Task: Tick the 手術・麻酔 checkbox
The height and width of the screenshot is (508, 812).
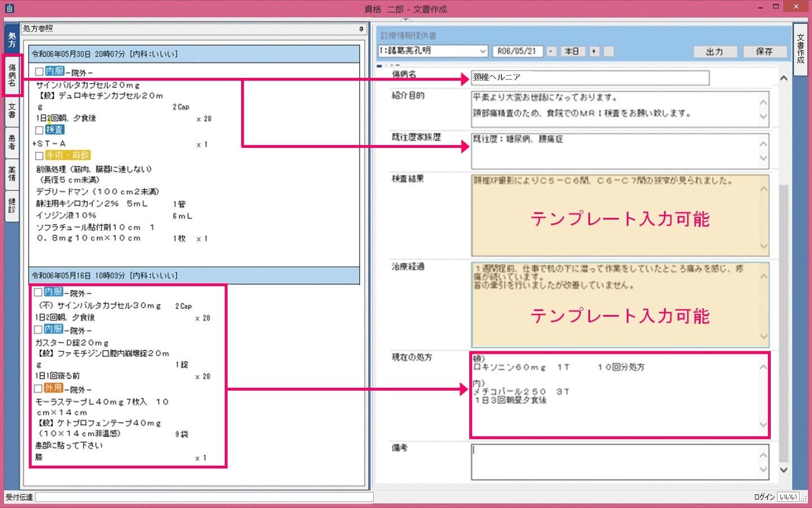Action: click(x=40, y=156)
